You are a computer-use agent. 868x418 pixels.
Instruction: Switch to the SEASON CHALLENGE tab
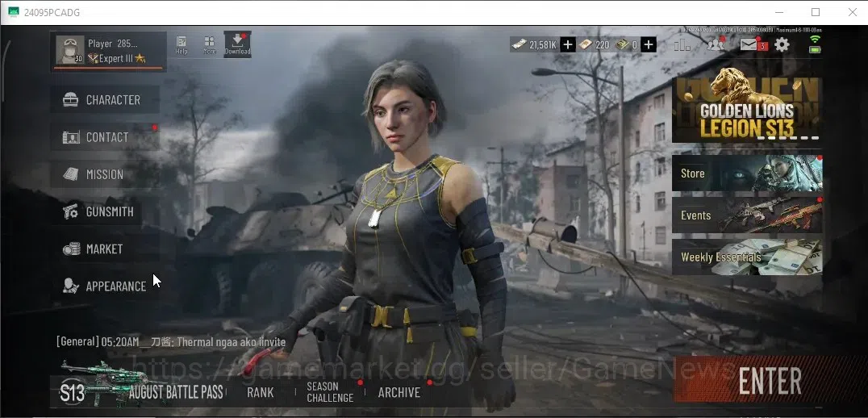330,392
